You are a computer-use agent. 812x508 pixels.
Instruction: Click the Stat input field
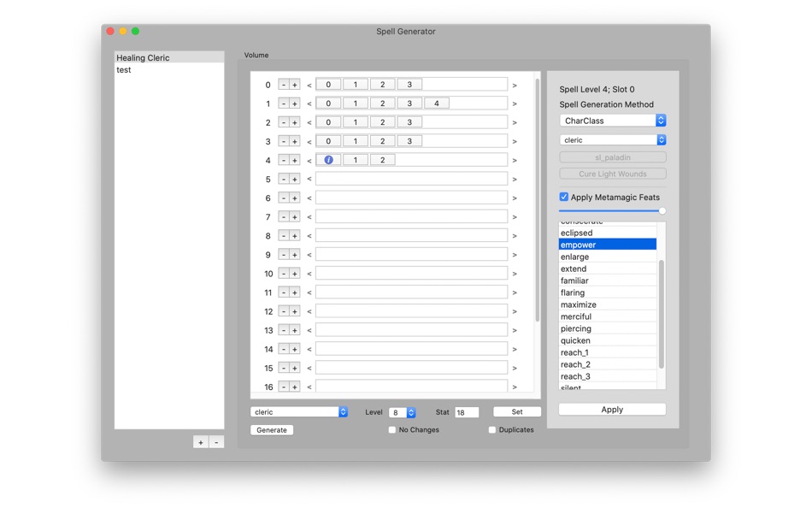(x=467, y=412)
